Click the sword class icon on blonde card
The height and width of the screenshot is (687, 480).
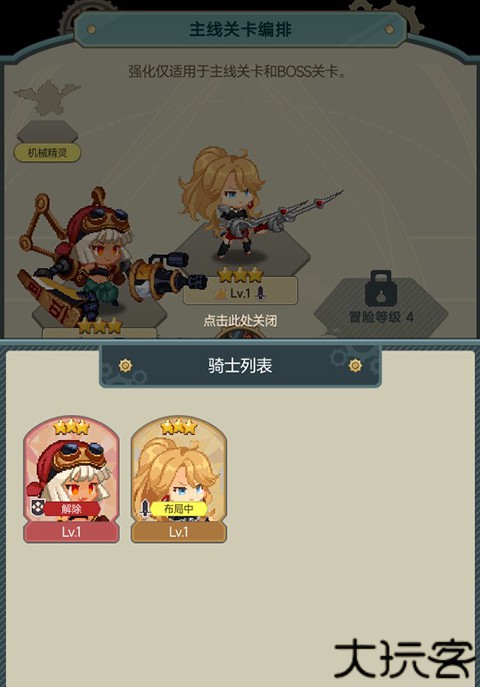[145, 508]
